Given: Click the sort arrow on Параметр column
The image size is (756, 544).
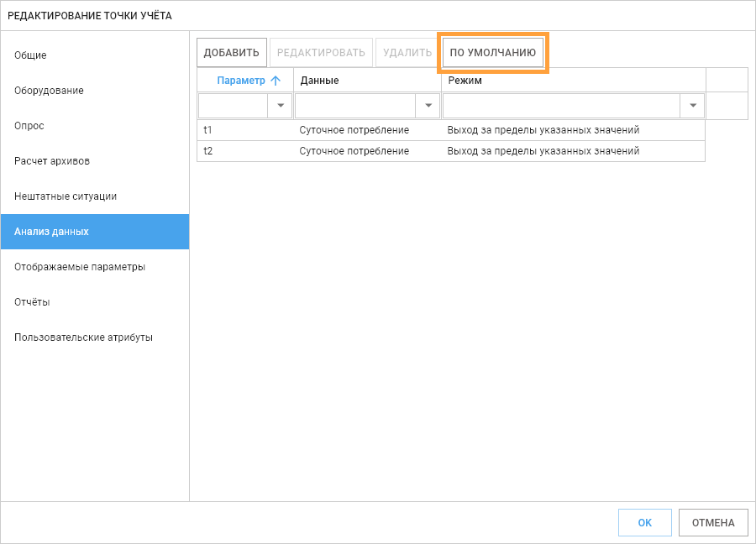Looking at the screenshot, I should [x=276, y=81].
